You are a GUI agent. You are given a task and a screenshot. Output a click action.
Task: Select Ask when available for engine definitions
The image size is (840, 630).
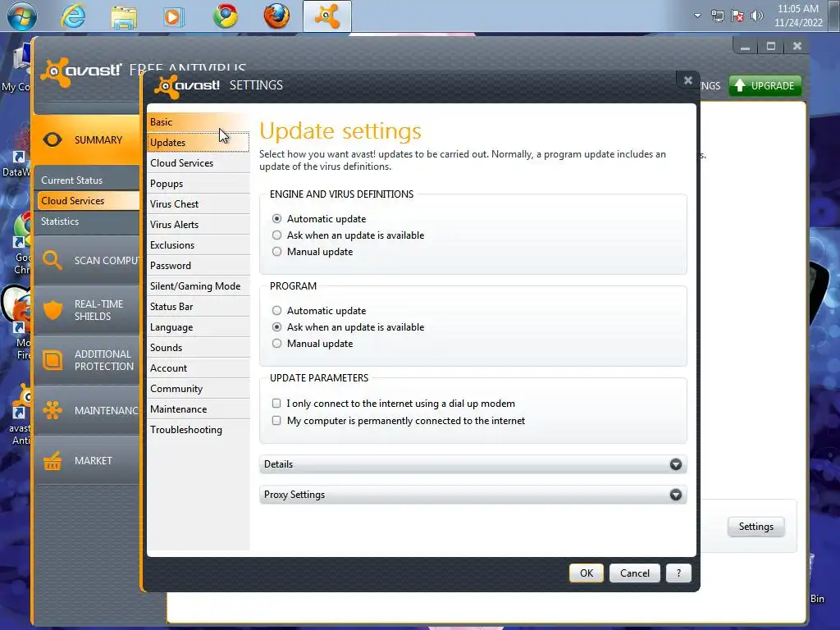(x=276, y=235)
